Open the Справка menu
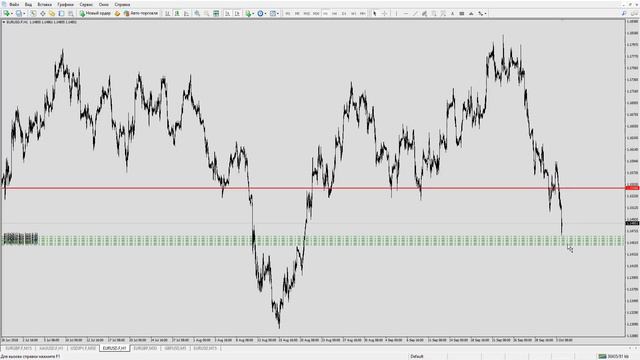640x360 pixels. tap(122, 4)
